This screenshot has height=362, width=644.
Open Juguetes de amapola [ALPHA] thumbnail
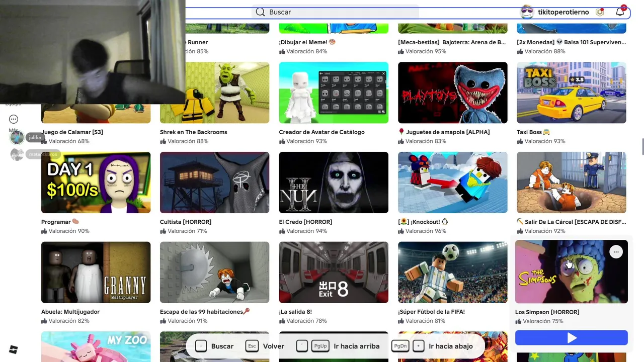click(x=452, y=93)
